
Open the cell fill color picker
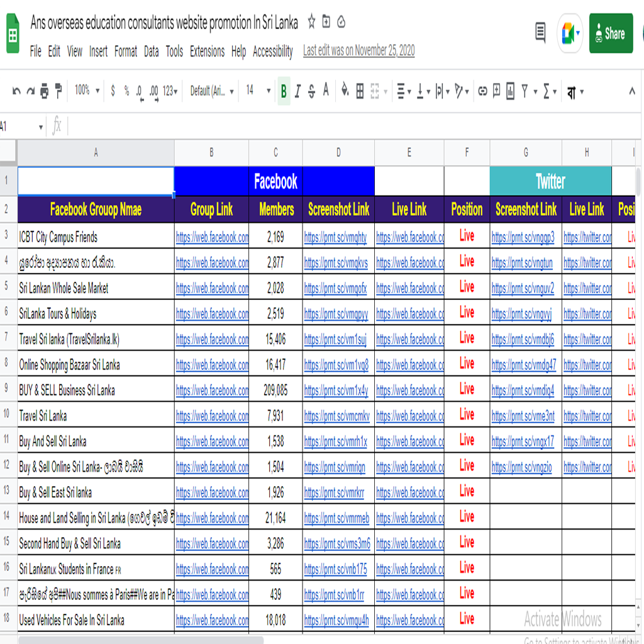(x=345, y=90)
